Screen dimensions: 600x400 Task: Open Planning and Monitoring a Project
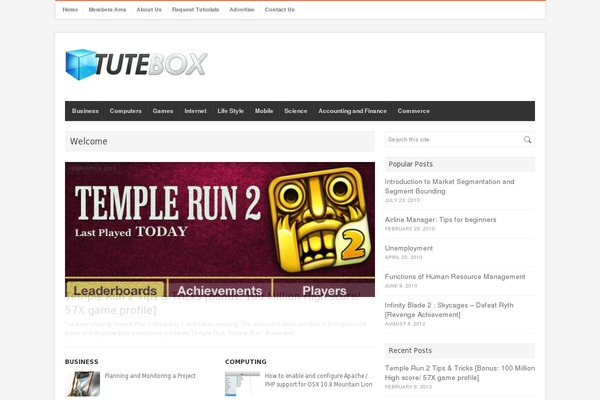click(x=150, y=376)
